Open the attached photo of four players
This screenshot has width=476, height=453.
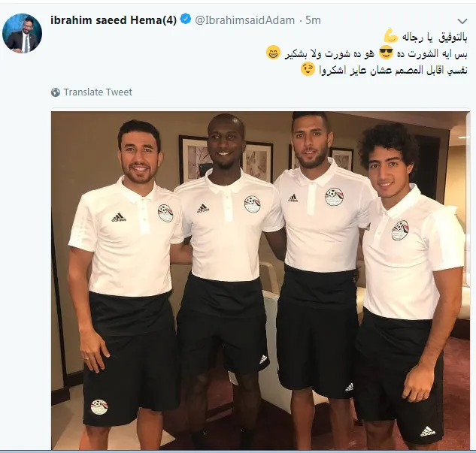click(x=260, y=280)
